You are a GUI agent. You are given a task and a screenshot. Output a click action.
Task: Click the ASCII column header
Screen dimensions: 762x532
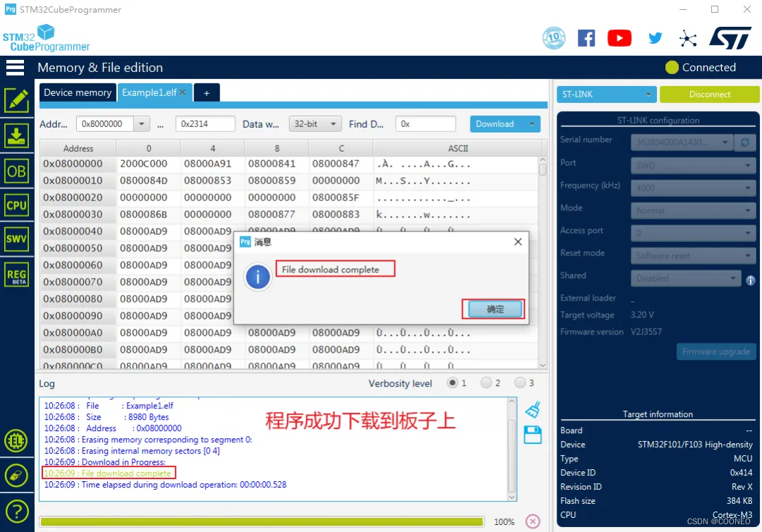click(458, 148)
